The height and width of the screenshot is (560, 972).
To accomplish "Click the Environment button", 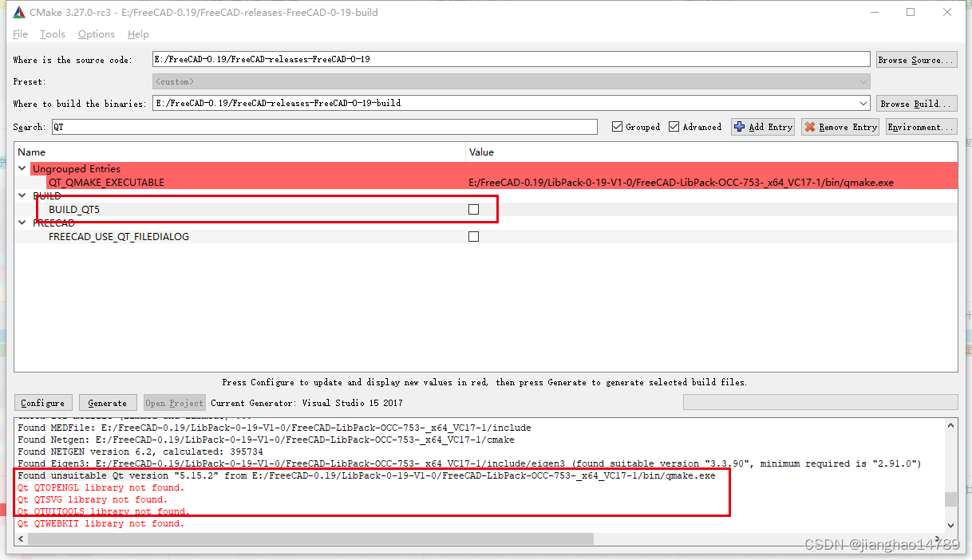I will [x=921, y=127].
